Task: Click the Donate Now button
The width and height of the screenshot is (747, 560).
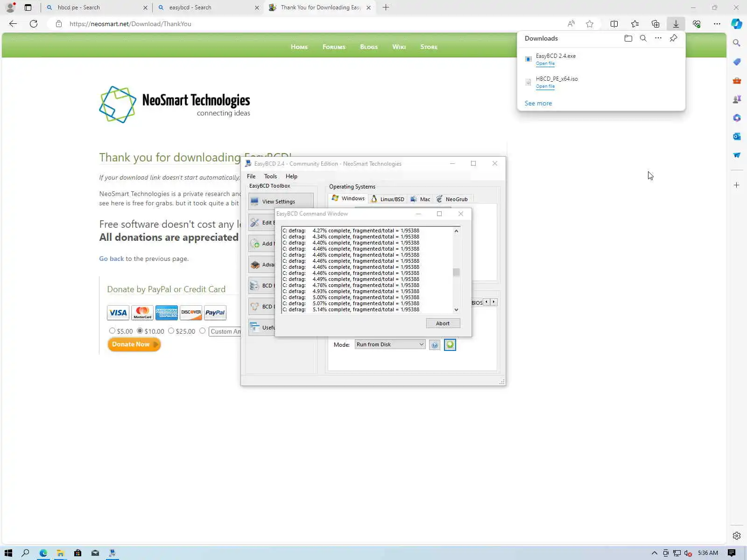Action: (x=134, y=344)
